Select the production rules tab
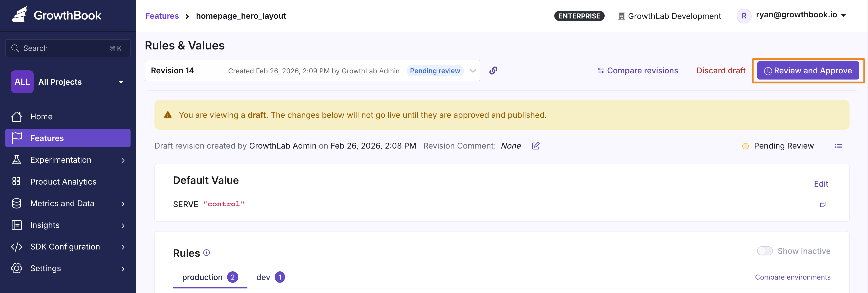 pos(202,277)
